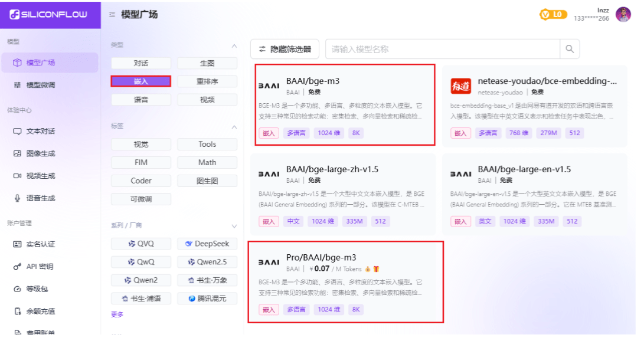The height and width of the screenshot is (351, 644).
Task: Click the L0 membership level badge
Action: 553,15
